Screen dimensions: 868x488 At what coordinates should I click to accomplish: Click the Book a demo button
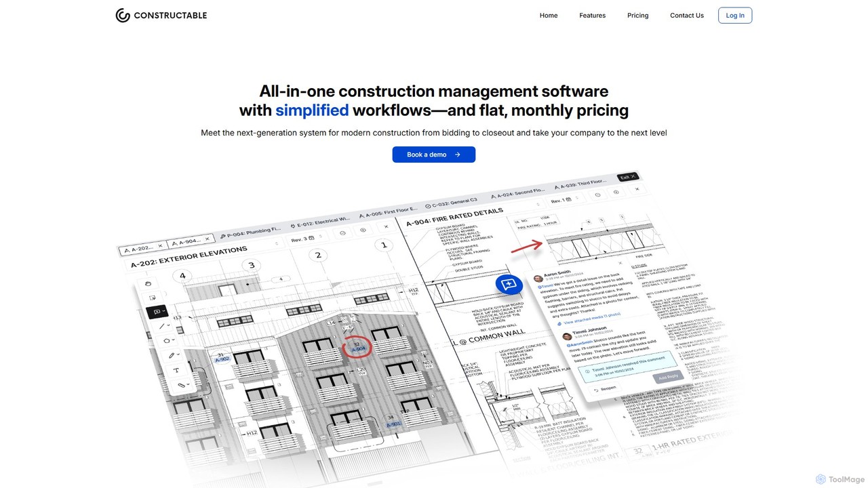coord(434,155)
